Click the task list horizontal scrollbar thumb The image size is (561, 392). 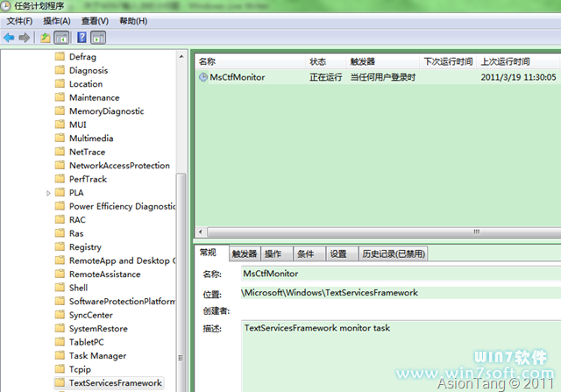384,232
